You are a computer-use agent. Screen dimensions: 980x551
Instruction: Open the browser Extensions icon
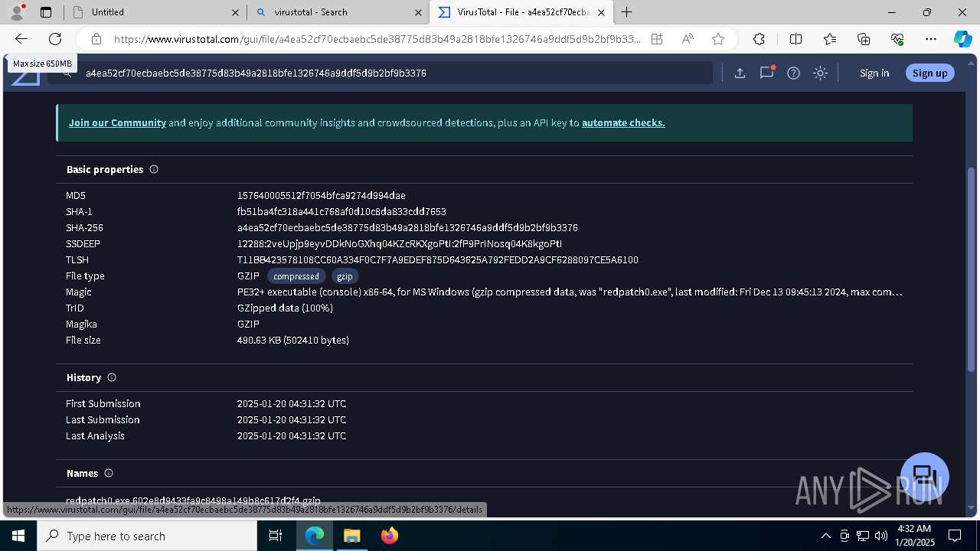[759, 39]
